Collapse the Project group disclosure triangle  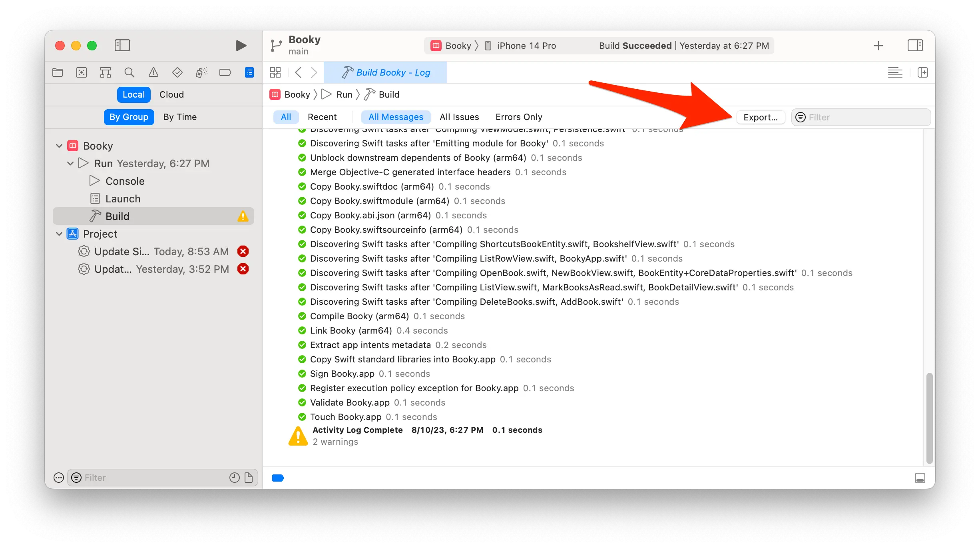(x=59, y=234)
